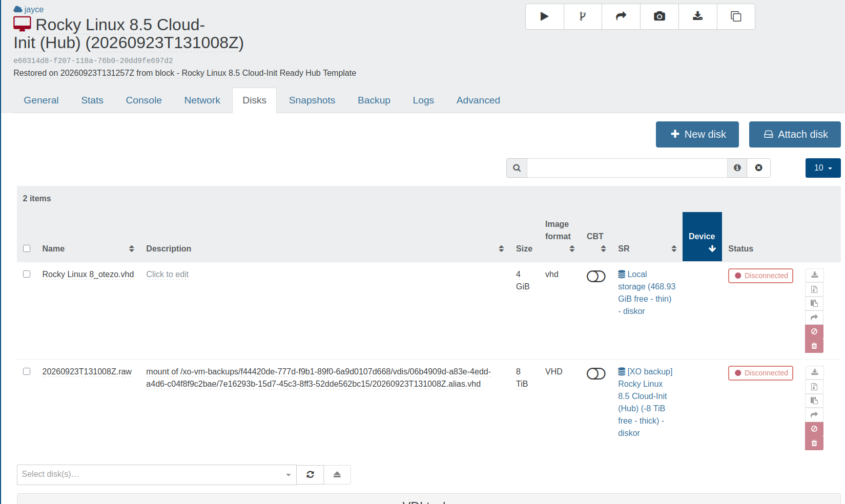Click the fork/branch VM action icon
845x504 pixels.
[x=583, y=16]
